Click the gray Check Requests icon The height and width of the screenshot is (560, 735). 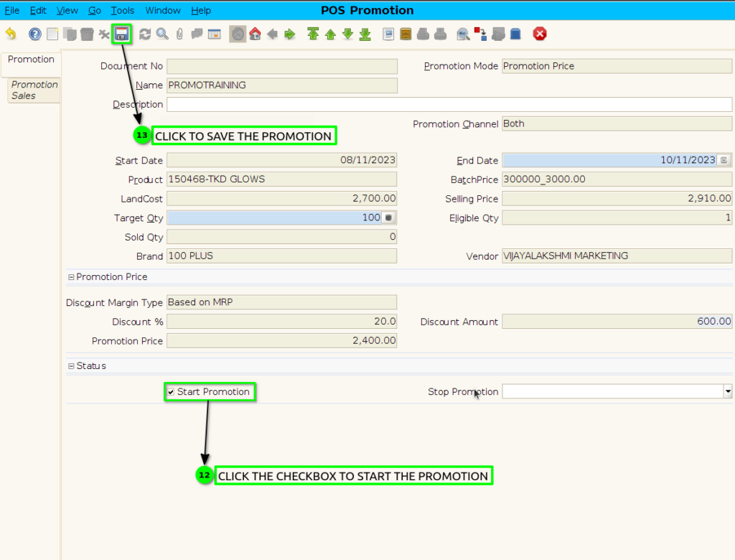click(x=498, y=34)
